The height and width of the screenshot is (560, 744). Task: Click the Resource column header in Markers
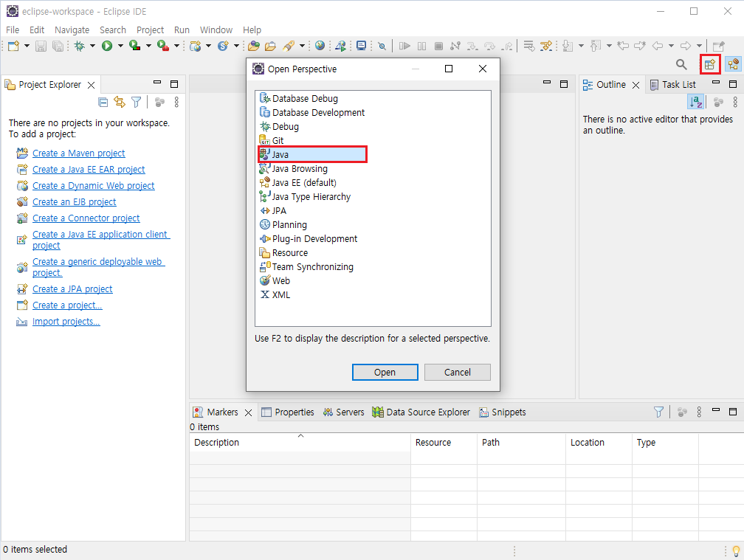coord(444,442)
